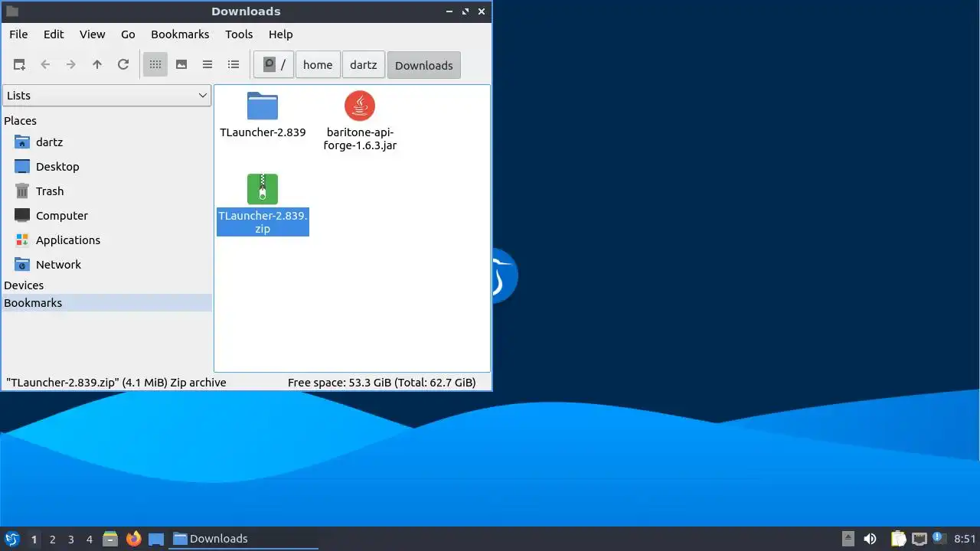Close the Downloads window

(482, 11)
